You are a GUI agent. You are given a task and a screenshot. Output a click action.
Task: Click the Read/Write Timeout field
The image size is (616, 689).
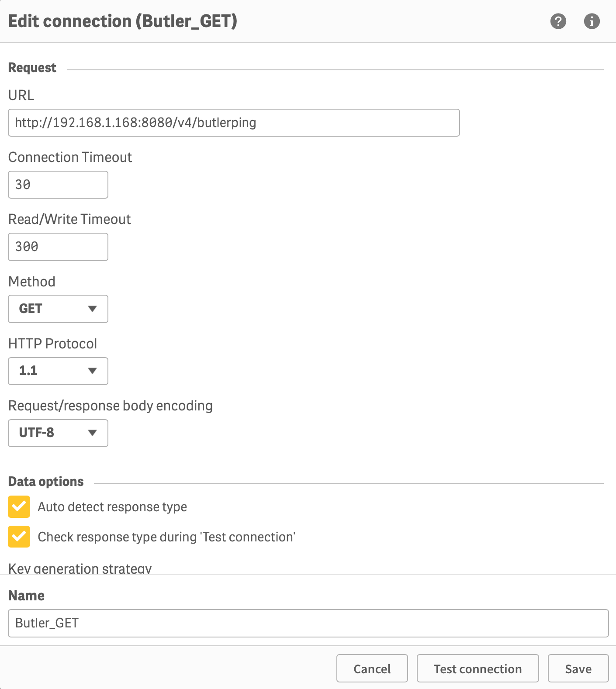58,247
